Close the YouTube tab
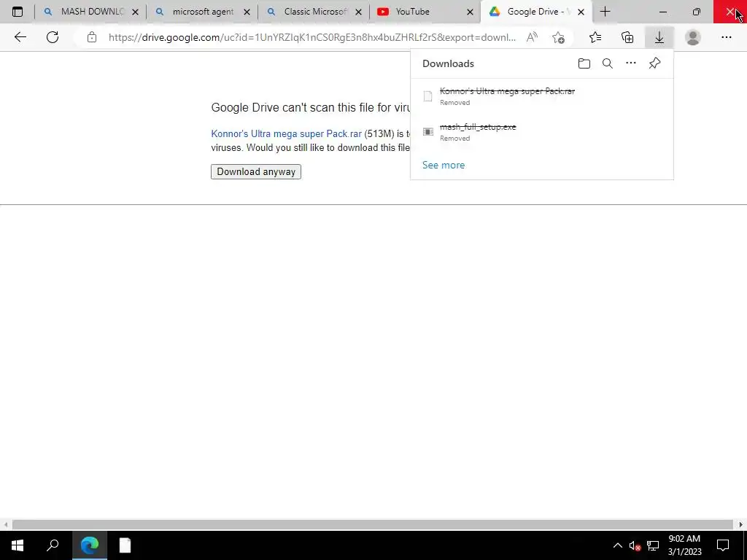This screenshot has height=560, width=747. click(470, 12)
